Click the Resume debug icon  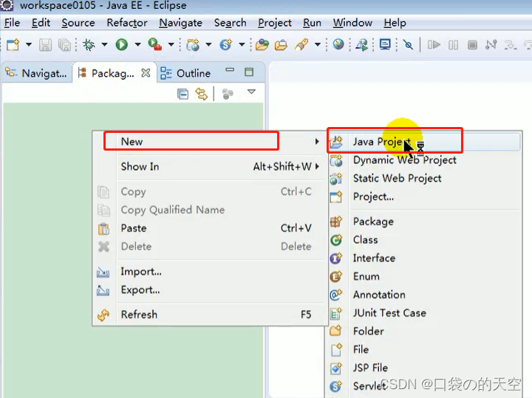[x=434, y=45]
